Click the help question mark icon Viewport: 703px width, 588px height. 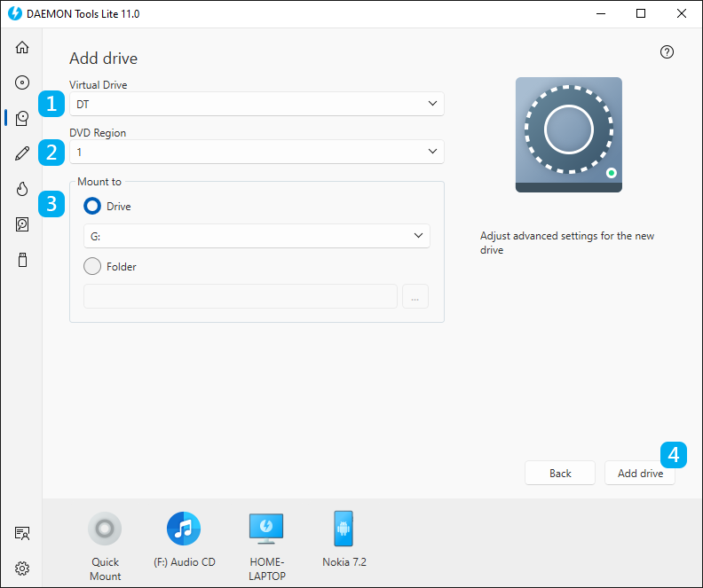(x=667, y=52)
